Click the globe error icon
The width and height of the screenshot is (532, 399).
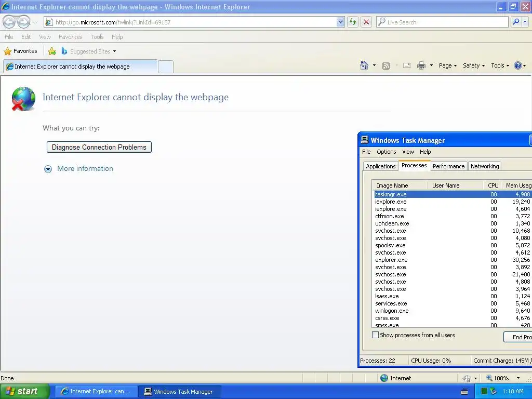(x=23, y=99)
